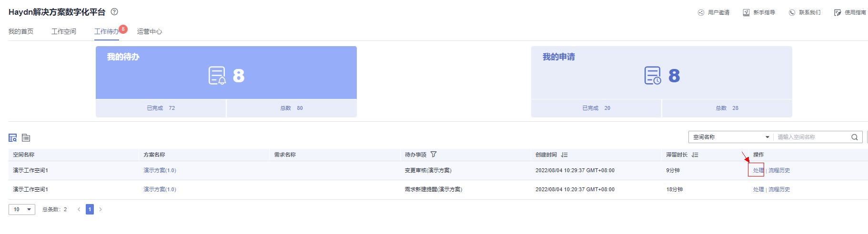Click 变更审核(演示方案) cell text
The height and width of the screenshot is (234, 868).
[428, 170]
